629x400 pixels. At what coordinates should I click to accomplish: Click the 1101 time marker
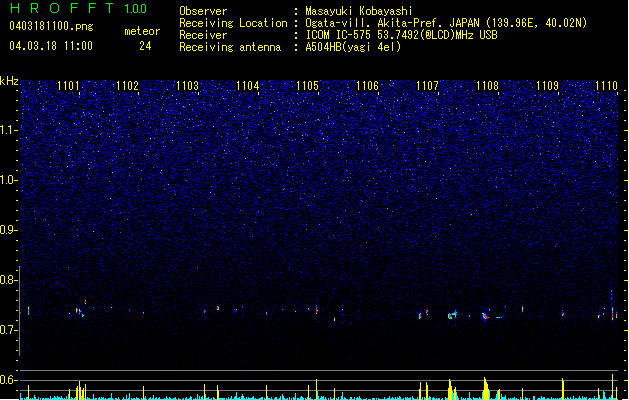[69, 86]
